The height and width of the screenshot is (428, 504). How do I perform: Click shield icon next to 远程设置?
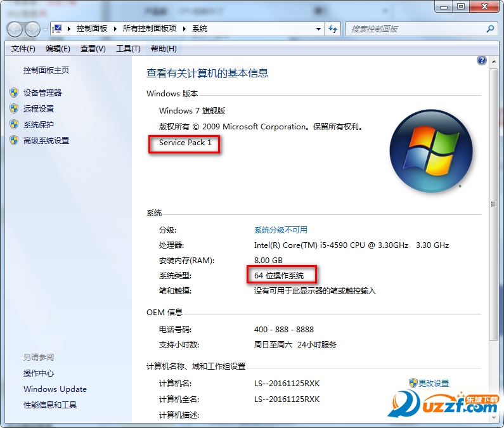[x=14, y=108]
